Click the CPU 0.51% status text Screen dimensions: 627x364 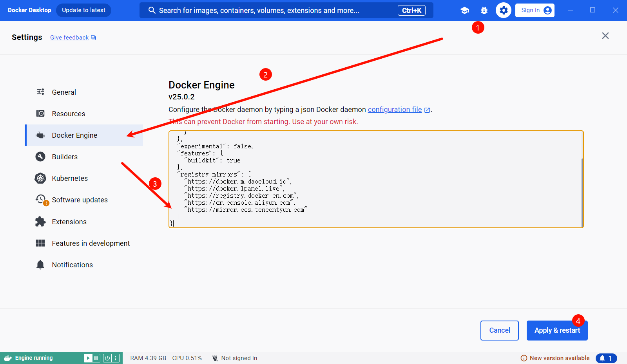tap(187, 358)
